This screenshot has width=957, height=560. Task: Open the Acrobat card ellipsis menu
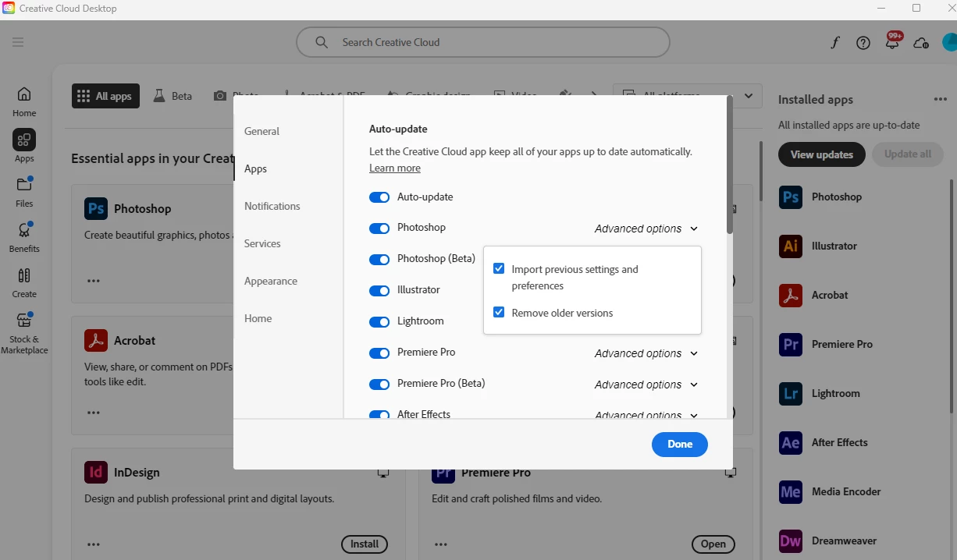click(94, 413)
